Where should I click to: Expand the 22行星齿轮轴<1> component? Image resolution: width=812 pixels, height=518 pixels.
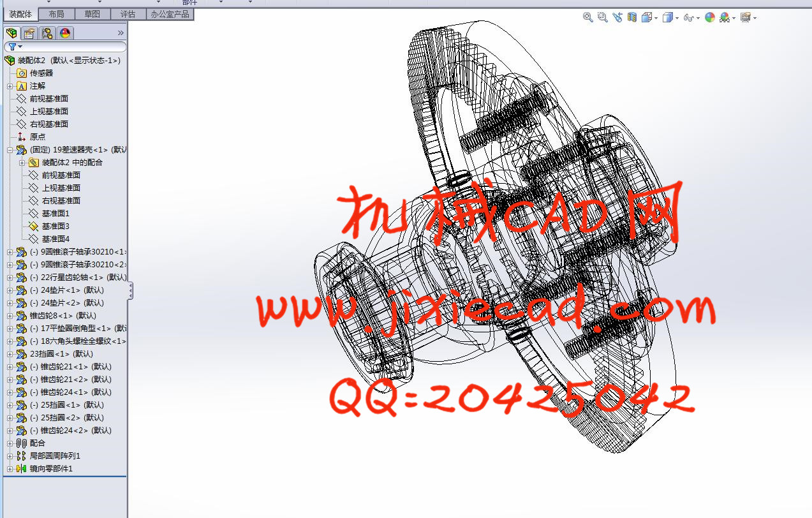pos(10,277)
